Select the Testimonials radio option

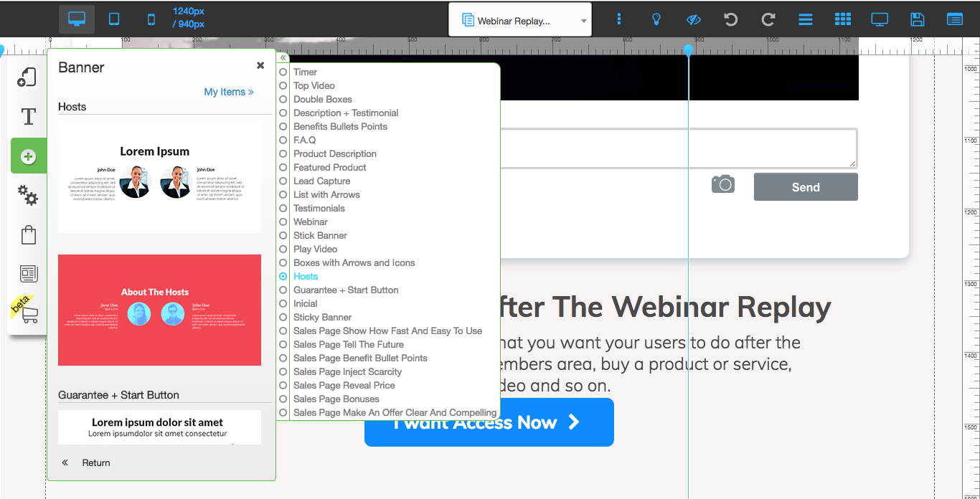[283, 208]
